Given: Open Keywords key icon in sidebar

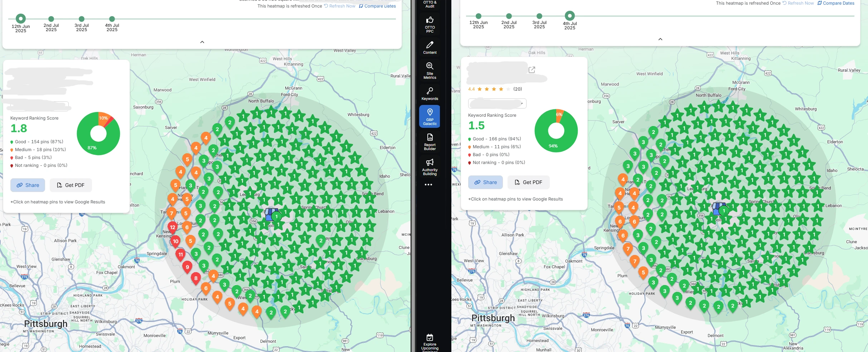Looking at the screenshot, I should click(430, 94).
